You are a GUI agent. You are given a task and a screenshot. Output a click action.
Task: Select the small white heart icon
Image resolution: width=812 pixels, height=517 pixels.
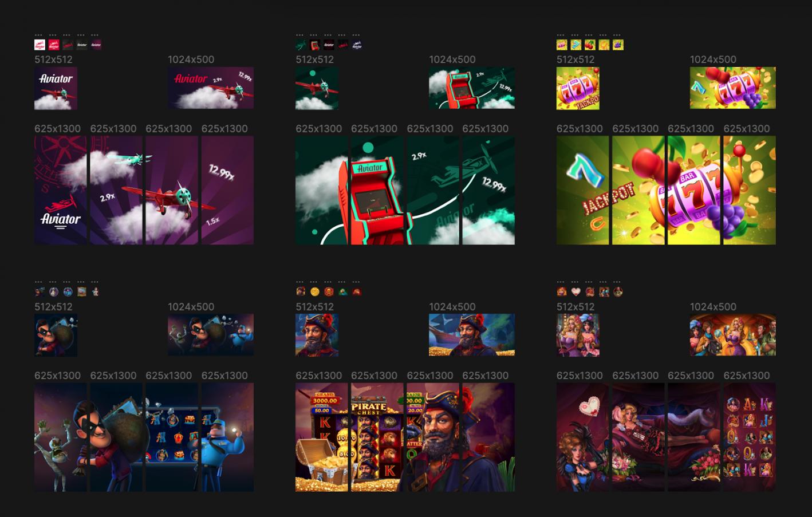576,291
